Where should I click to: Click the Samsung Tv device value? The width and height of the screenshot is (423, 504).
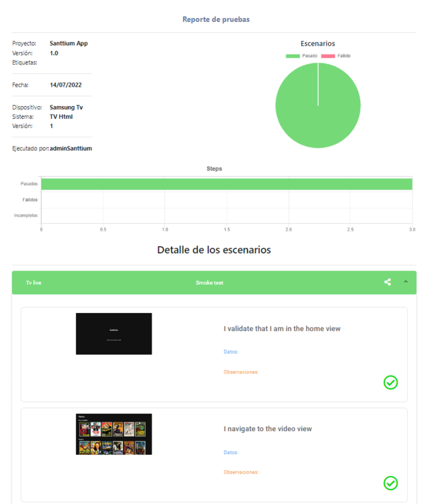[66, 107]
